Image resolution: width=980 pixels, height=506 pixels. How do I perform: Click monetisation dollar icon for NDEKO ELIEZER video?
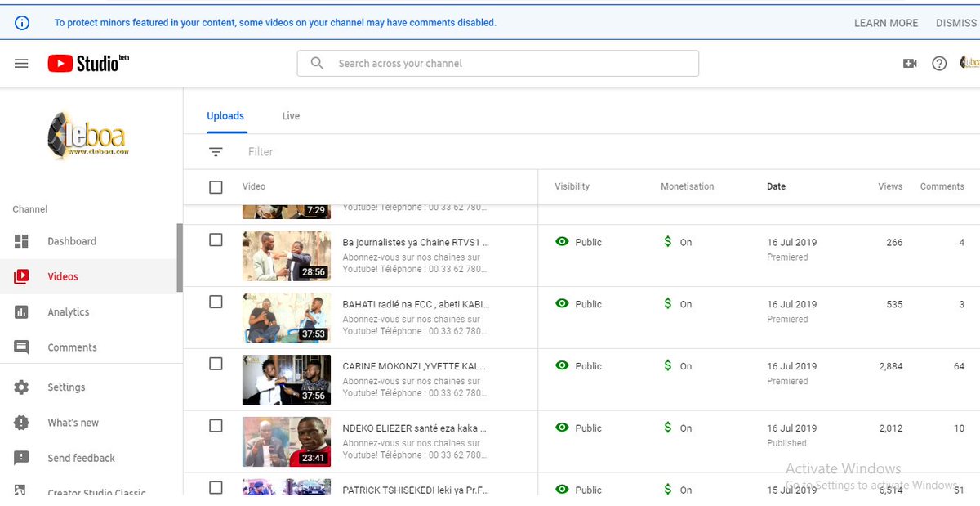667,428
